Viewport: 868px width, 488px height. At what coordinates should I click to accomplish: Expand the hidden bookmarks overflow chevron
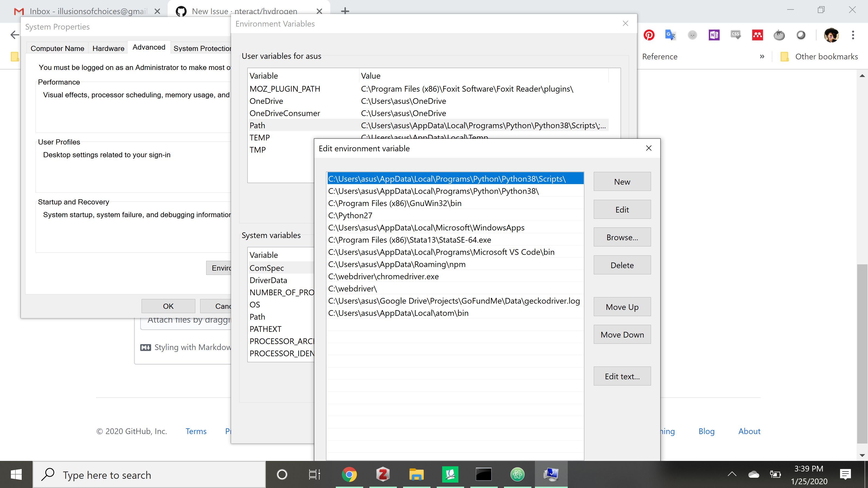click(x=762, y=56)
